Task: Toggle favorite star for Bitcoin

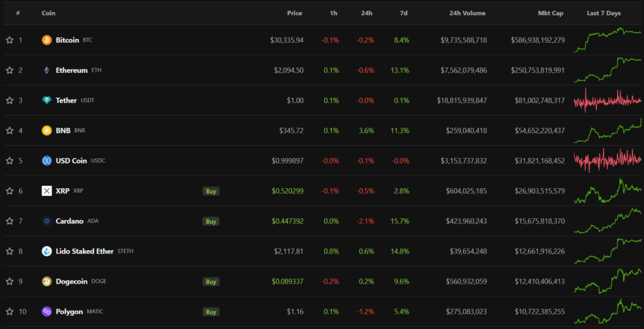Action: pyautogui.click(x=9, y=40)
